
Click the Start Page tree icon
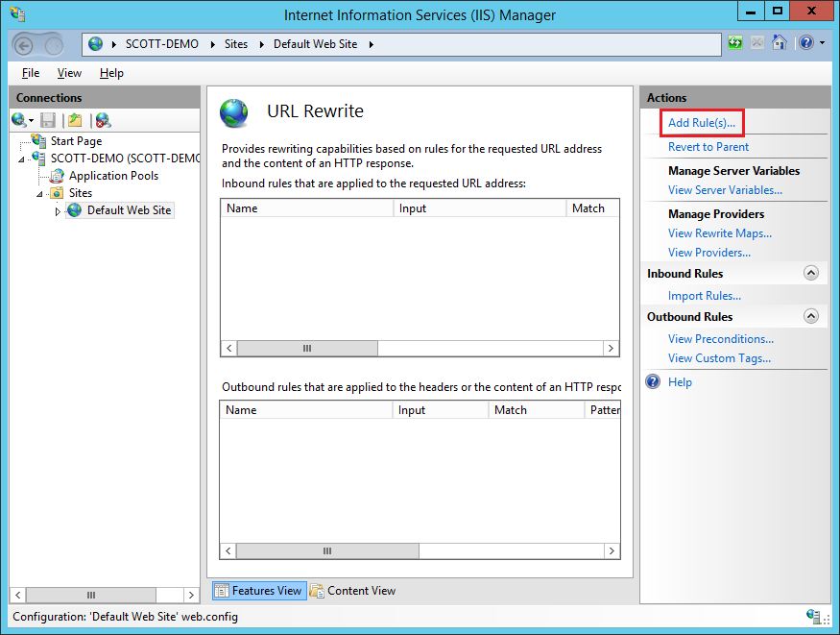pos(38,140)
